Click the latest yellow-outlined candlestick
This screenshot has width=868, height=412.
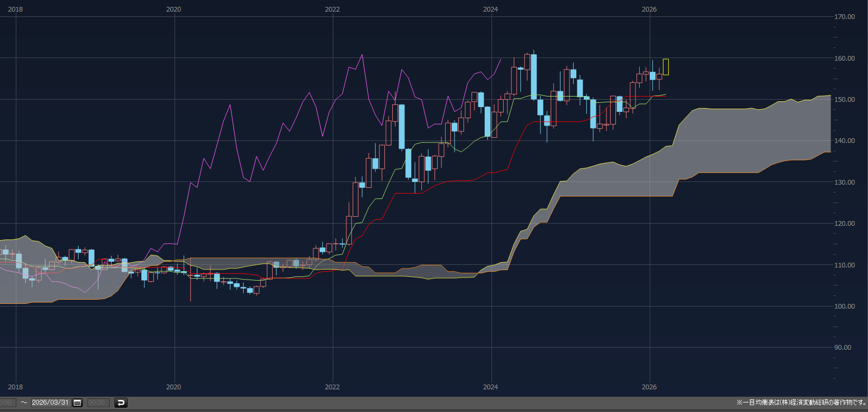666,67
